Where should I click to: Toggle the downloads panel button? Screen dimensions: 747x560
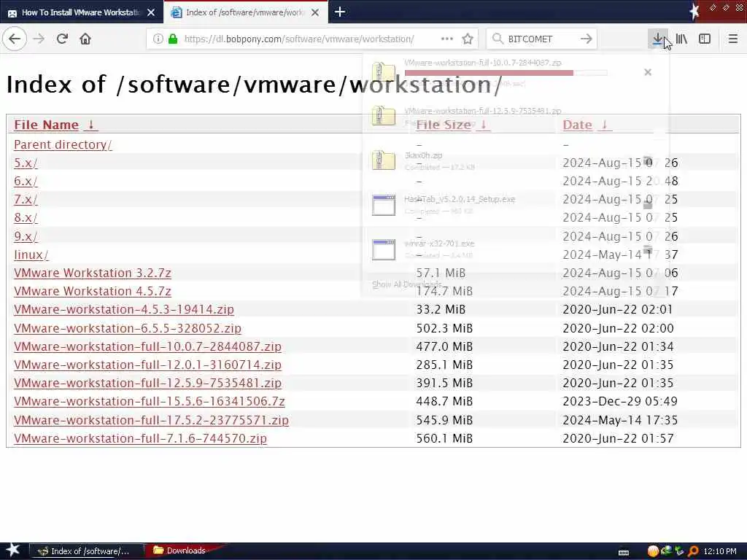coord(657,39)
